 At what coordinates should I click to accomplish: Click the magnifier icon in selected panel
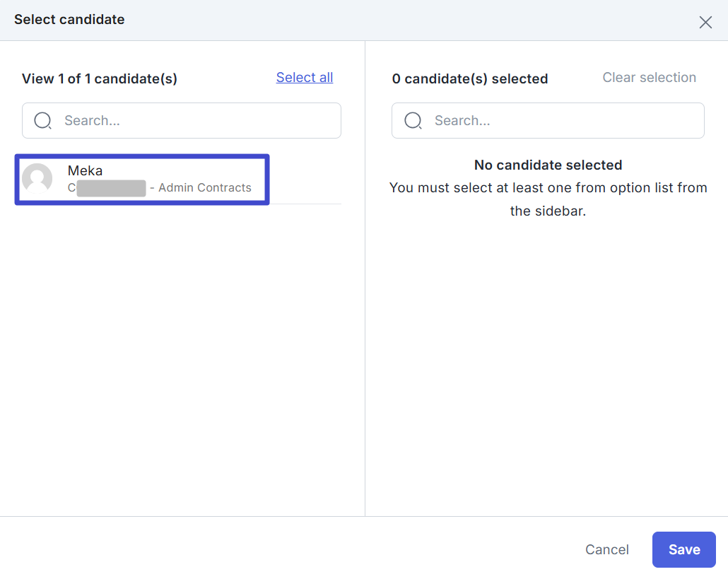[x=413, y=121]
